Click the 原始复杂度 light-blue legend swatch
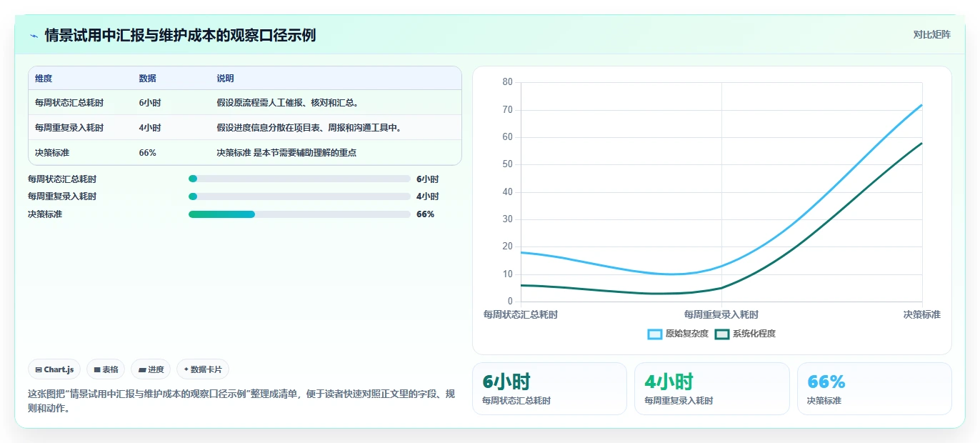The height and width of the screenshot is (443, 980). 655,334
